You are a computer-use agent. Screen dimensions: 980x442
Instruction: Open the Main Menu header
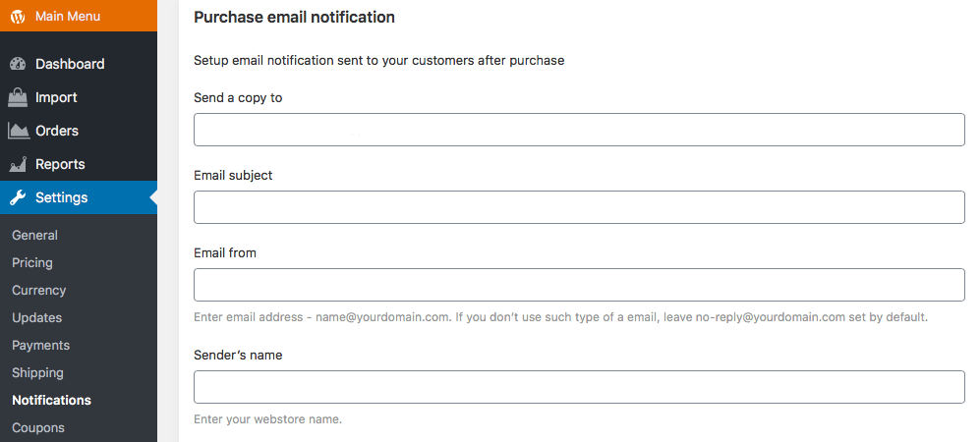(67, 17)
